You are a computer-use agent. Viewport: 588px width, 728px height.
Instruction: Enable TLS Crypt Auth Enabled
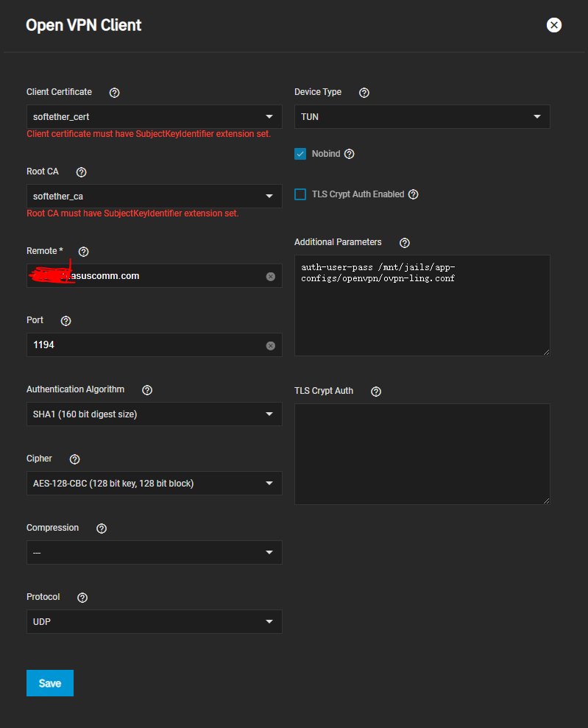pyautogui.click(x=300, y=194)
